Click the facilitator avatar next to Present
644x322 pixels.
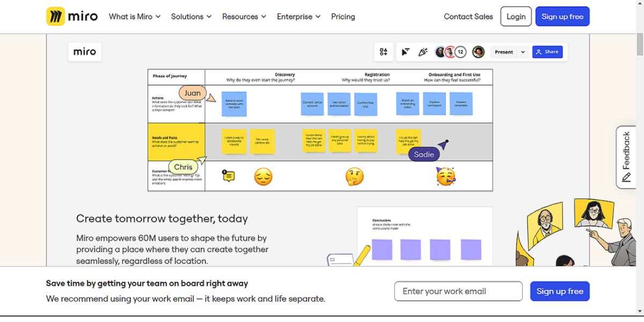[478, 52]
